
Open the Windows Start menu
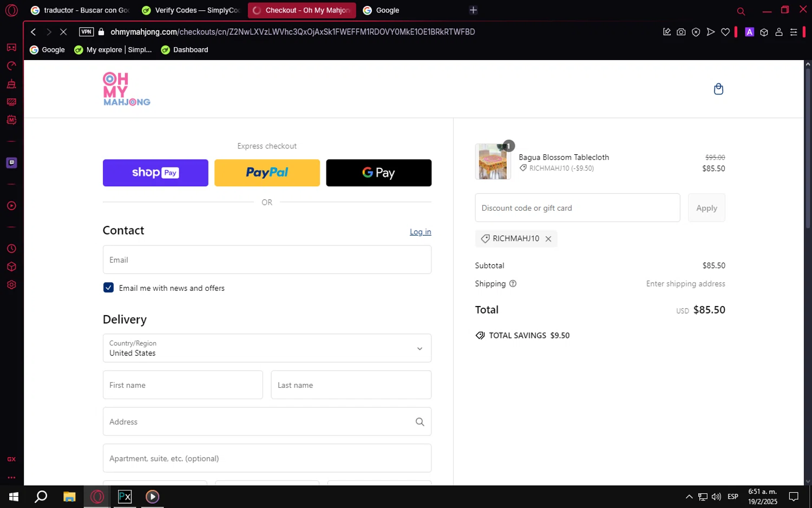coord(14,497)
